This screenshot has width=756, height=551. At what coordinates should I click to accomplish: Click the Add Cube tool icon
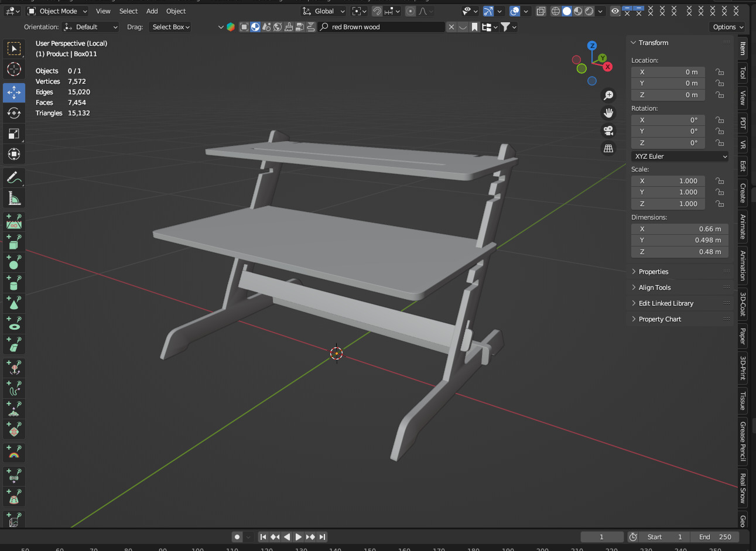14,242
